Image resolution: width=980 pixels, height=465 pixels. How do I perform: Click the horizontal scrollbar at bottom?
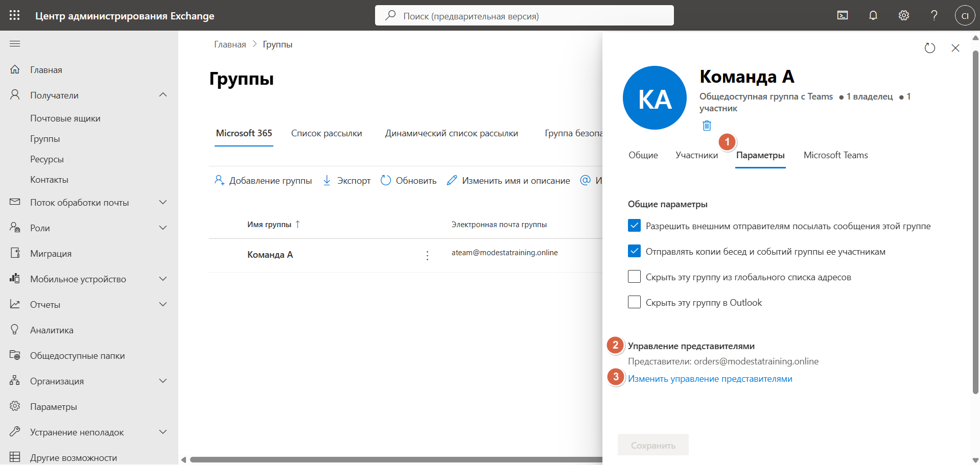[x=396, y=459]
